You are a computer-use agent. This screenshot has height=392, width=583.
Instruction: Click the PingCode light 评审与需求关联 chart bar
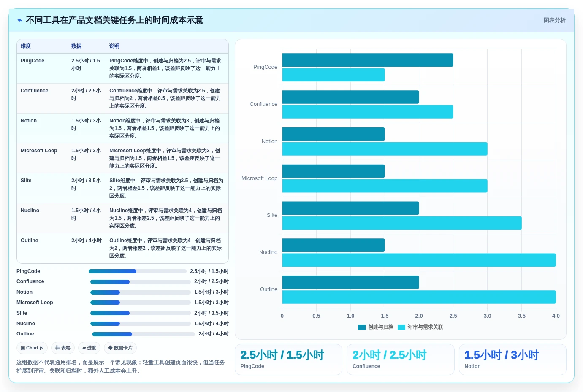coord(334,75)
